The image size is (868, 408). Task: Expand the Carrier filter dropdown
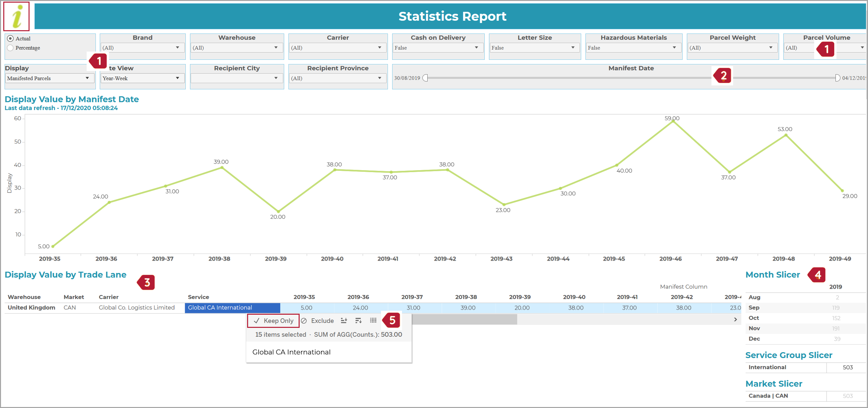tap(338, 48)
